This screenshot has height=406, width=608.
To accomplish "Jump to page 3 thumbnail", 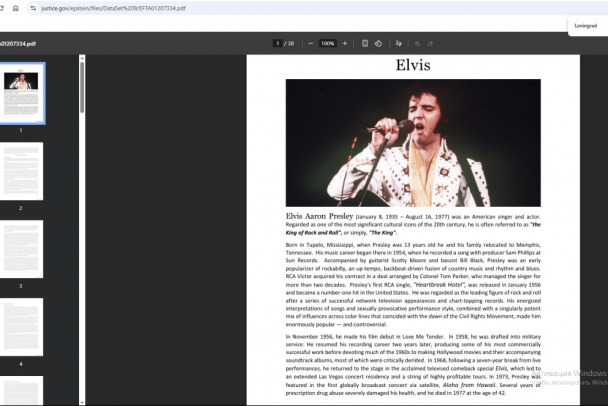I will [21, 249].
